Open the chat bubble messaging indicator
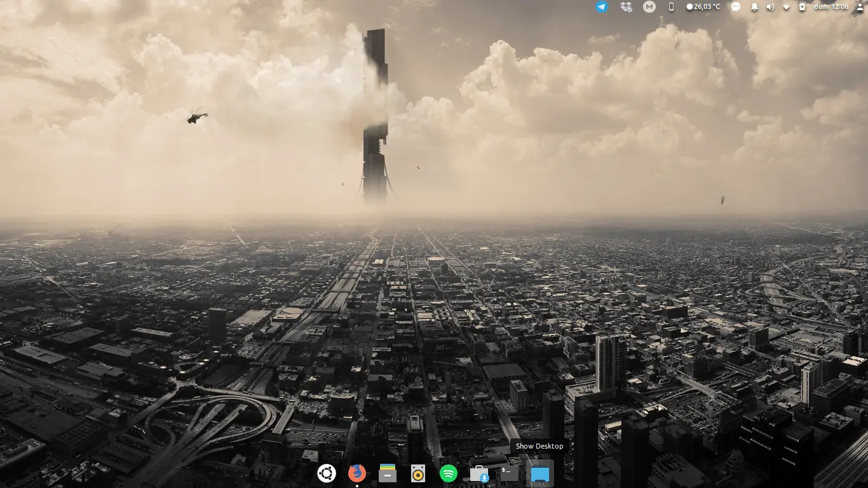The width and height of the screenshot is (868, 488). [736, 7]
